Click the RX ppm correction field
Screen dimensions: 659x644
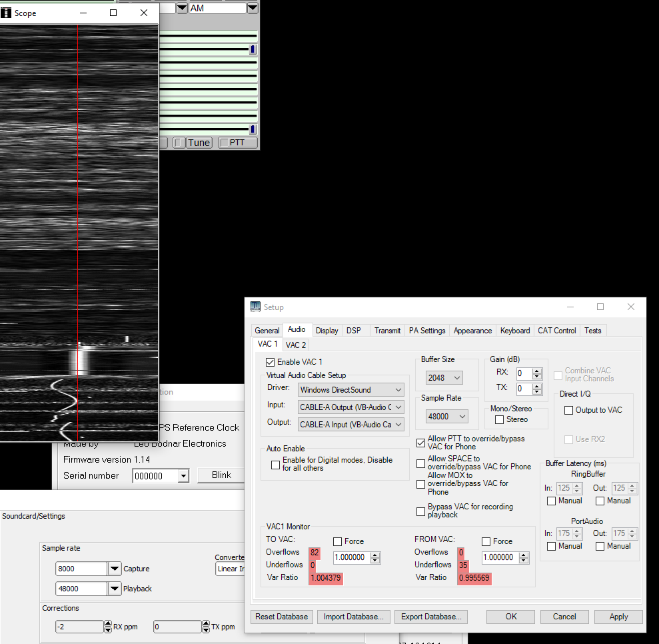[78, 627]
